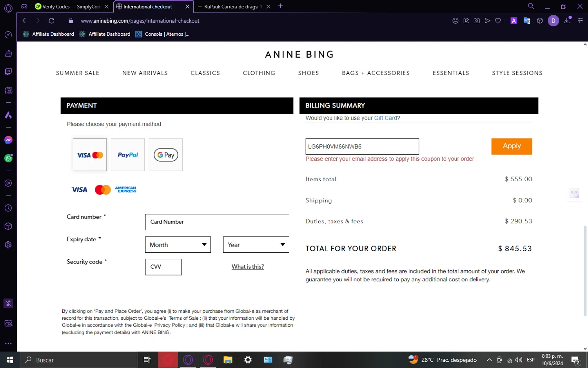588x368 pixels.
Task: Open notification center in taskbar
Action: point(575,360)
